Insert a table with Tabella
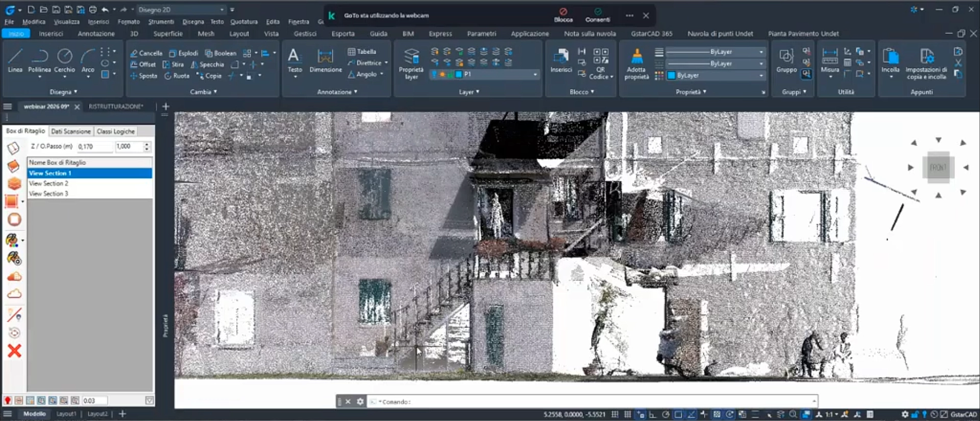 [x=362, y=52]
